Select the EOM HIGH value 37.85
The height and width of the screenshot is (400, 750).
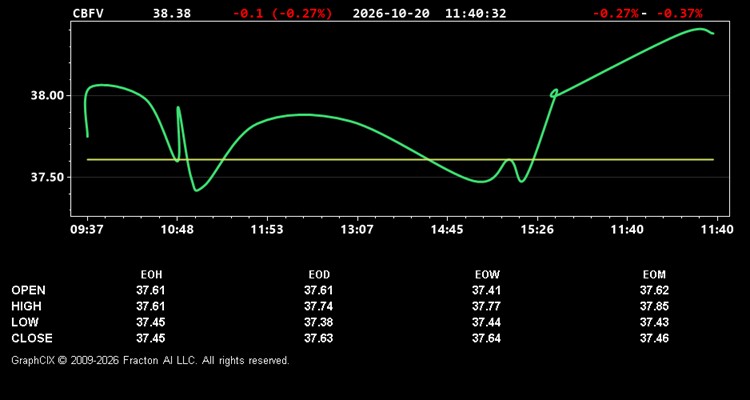coord(654,306)
